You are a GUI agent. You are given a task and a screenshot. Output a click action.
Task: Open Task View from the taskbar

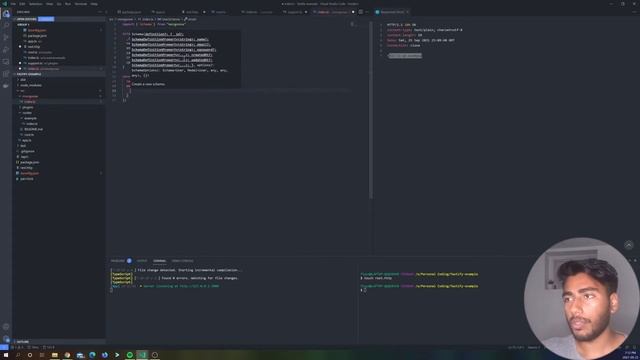point(42,355)
